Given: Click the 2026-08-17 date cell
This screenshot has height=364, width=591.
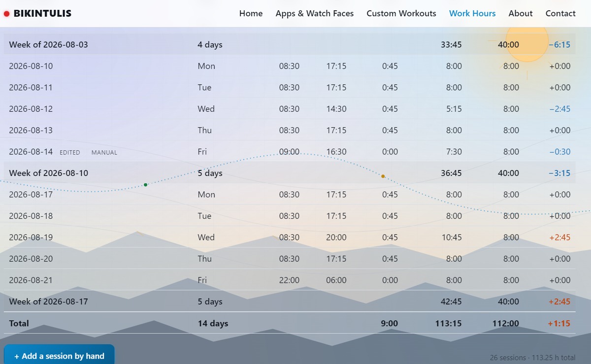Looking at the screenshot, I should tap(31, 195).
